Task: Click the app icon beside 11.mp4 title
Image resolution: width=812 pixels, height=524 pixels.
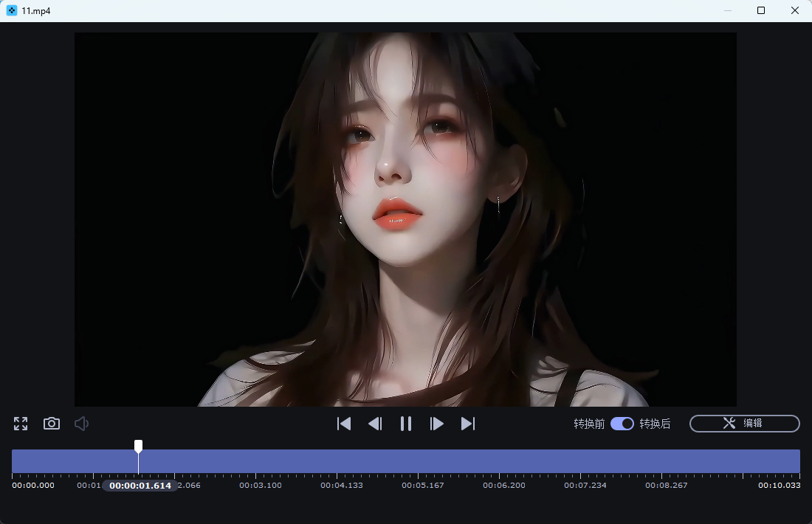Action: (11, 10)
